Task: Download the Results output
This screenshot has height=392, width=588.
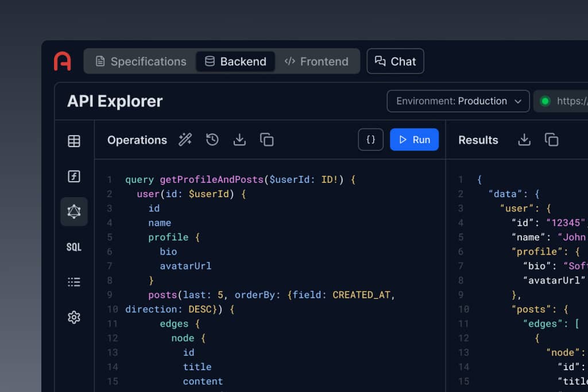Action: tap(524, 139)
